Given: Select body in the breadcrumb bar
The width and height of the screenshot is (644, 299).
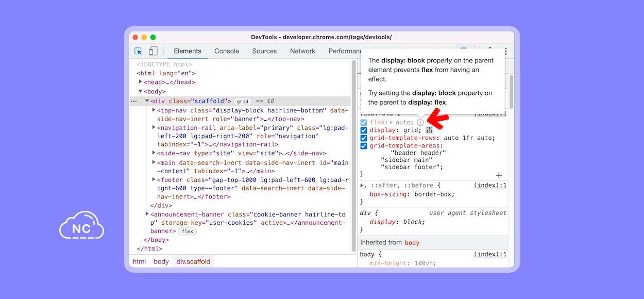Looking at the screenshot, I should pos(161,261).
